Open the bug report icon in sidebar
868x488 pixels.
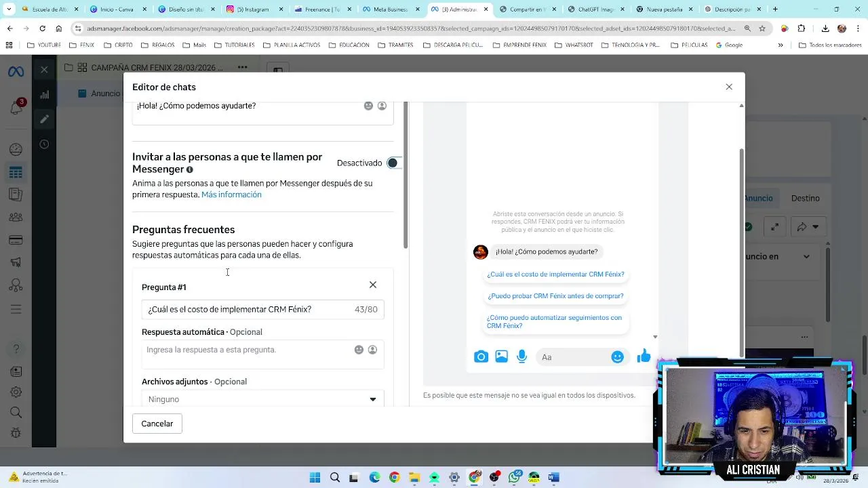coord(16,432)
